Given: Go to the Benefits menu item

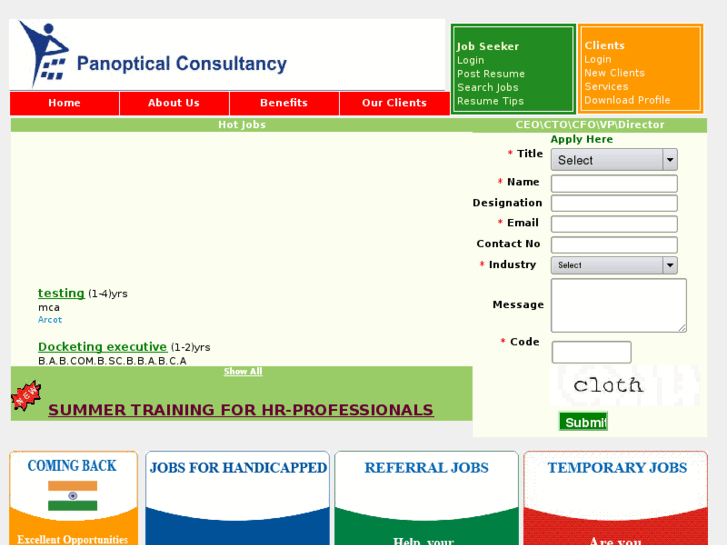Looking at the screenshot, I should pos(284,103).
